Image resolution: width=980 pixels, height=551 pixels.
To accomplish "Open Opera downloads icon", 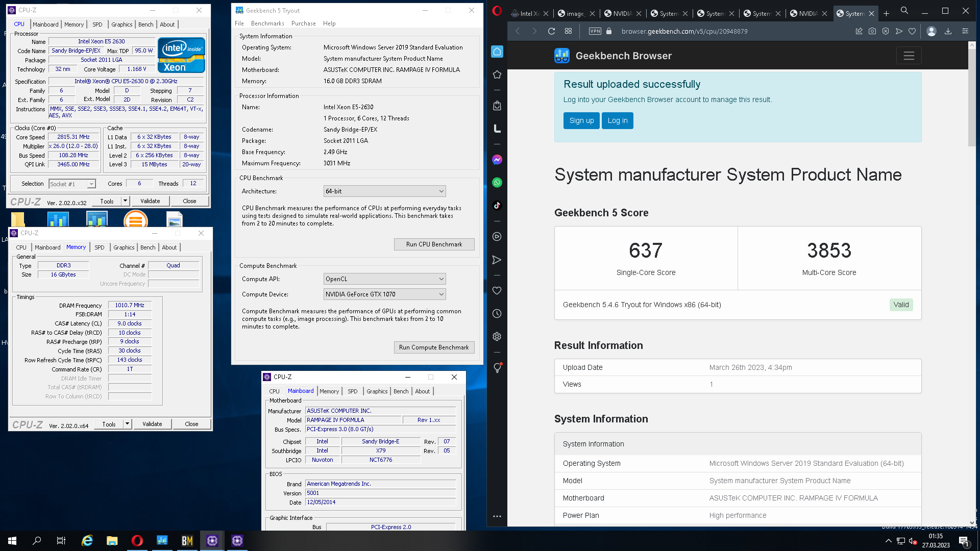I will pos(948,31).
